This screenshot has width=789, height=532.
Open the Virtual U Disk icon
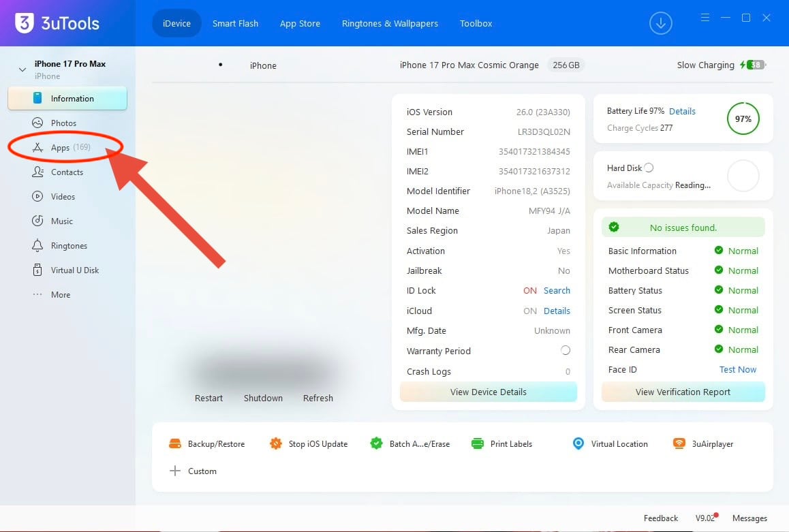pos(37,270)
